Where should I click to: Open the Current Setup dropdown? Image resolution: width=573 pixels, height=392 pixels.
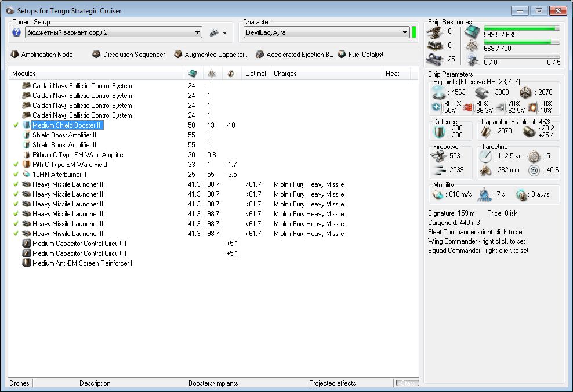click(x=114, y=32)
